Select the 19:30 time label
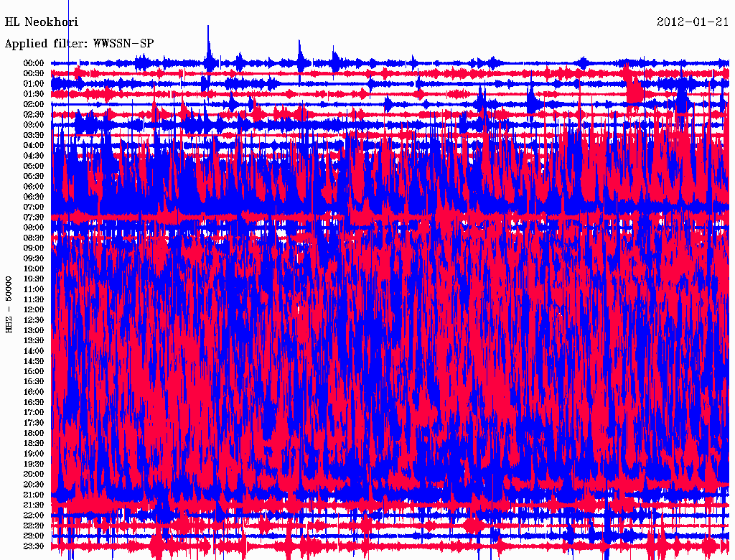 34,464
